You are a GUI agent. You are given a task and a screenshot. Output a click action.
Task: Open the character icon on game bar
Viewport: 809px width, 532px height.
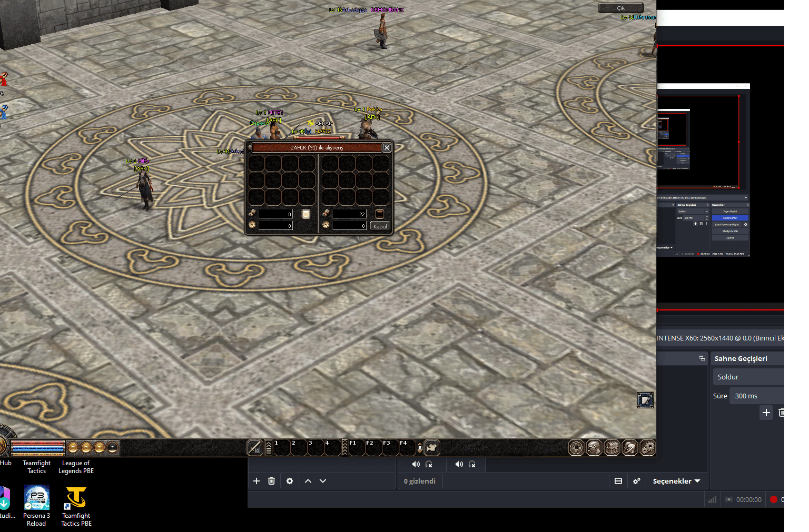[594, 448]
